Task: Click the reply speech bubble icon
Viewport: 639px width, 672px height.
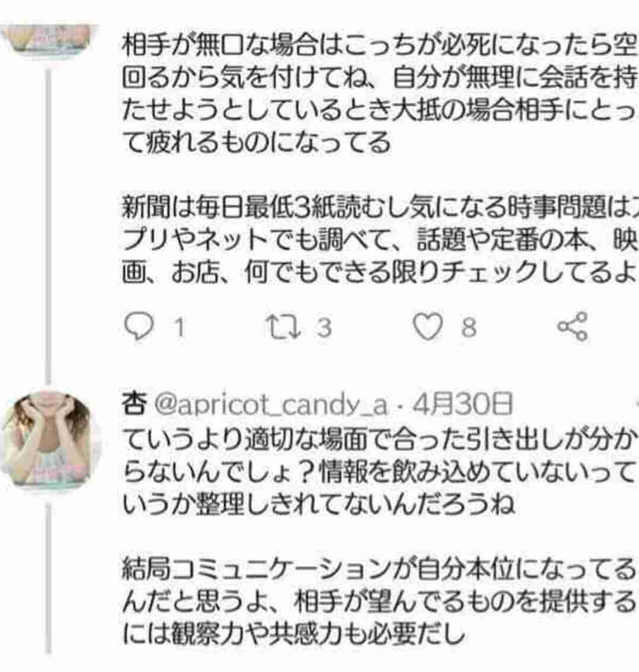Action: 138,327
